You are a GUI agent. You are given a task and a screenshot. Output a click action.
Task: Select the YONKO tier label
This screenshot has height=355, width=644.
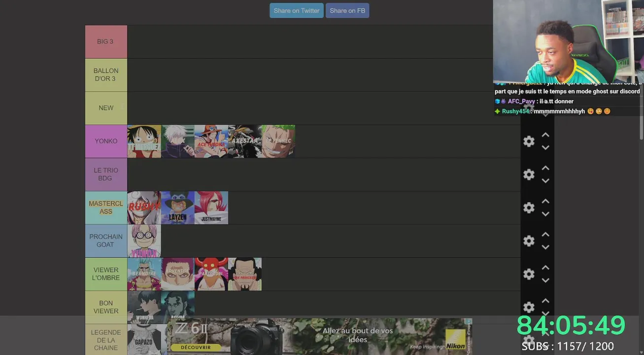coord(106,141)
